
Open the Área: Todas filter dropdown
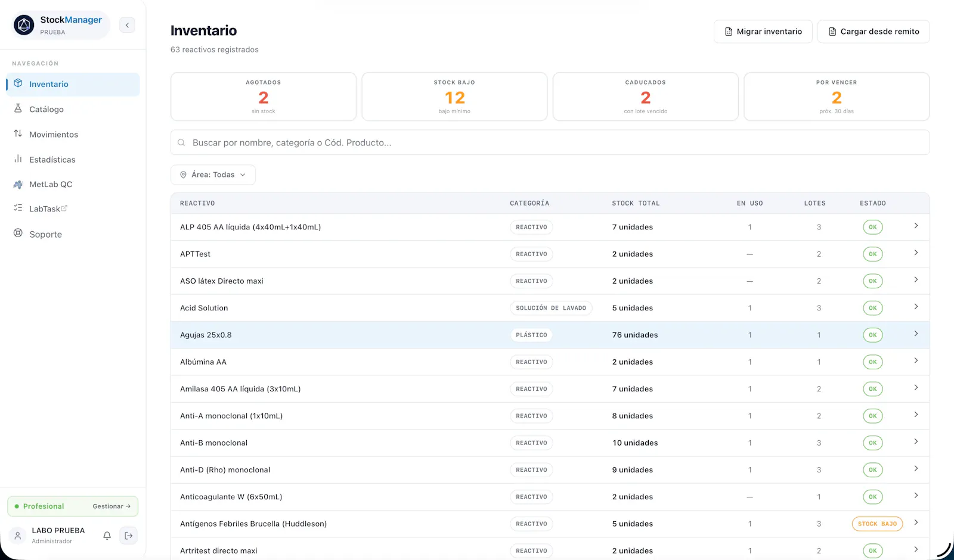pyautogui.click(x=213, y=175)
